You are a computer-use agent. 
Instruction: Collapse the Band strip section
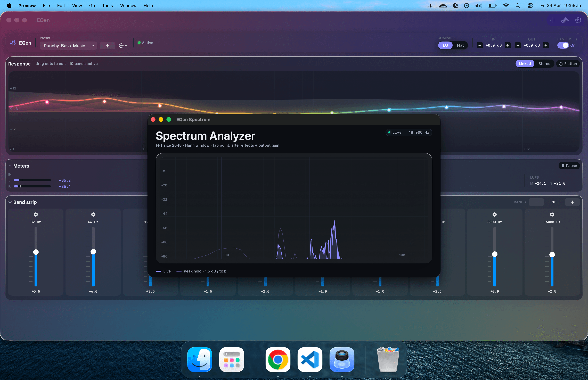[10, 202]
